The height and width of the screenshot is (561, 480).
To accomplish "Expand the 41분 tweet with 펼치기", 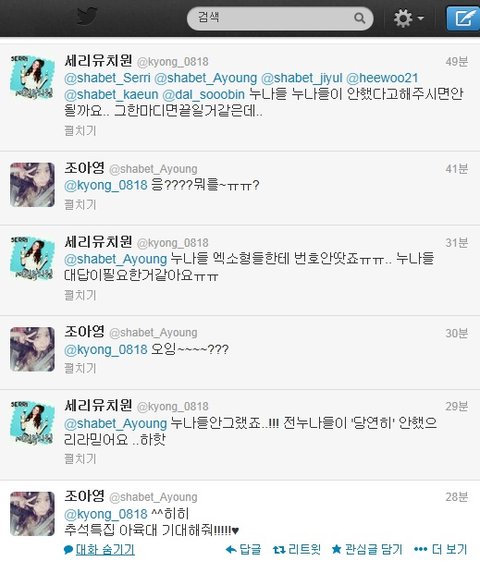I will click(80, 205).
